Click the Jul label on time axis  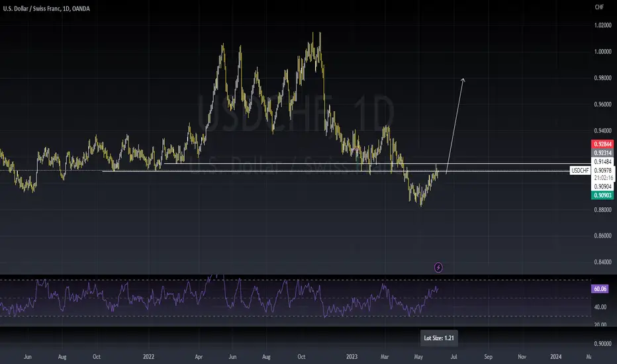[453, 357]
